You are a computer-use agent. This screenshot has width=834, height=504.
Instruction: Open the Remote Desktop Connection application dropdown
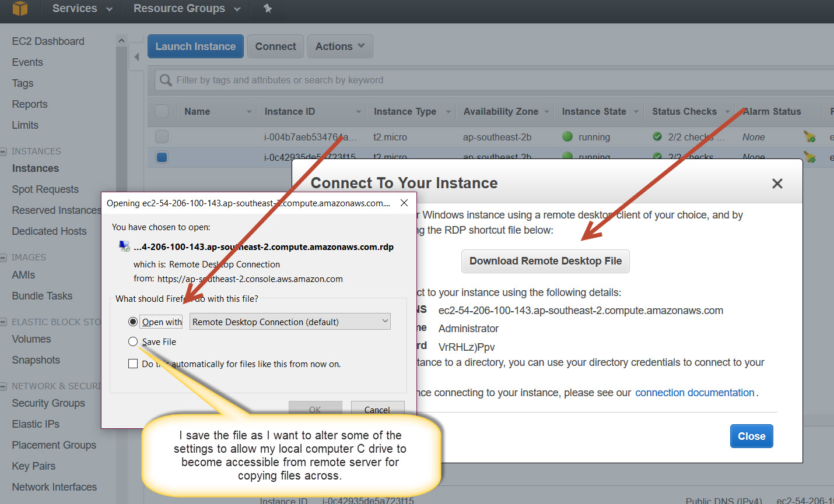pyautogui.click(x=290, y=322)
